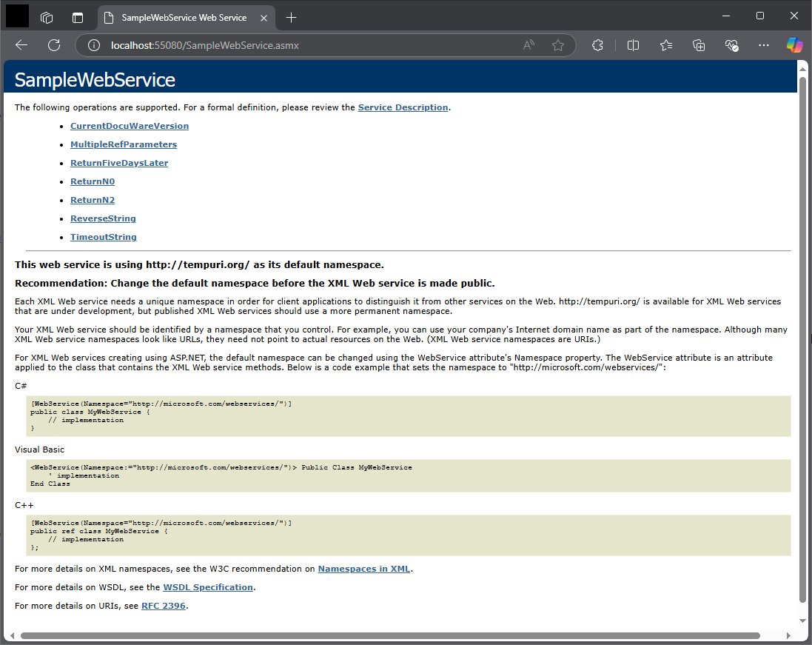Reload the page with the refresh icon

pyautogui.click(x=54, y=46)
